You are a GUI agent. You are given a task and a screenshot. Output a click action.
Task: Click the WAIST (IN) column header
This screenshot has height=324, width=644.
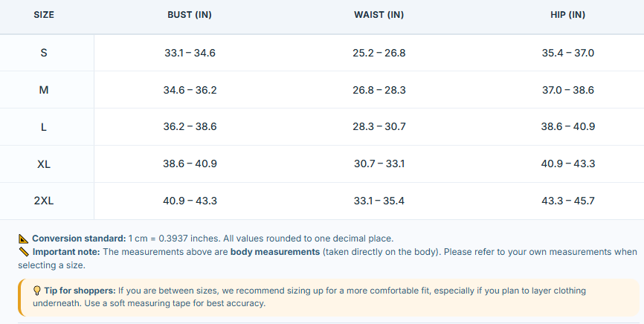[x=379, y=15]
